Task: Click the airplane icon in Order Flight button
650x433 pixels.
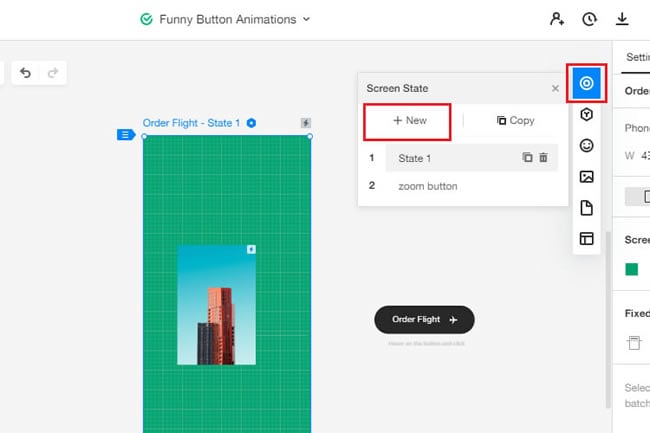Action: 453,320
